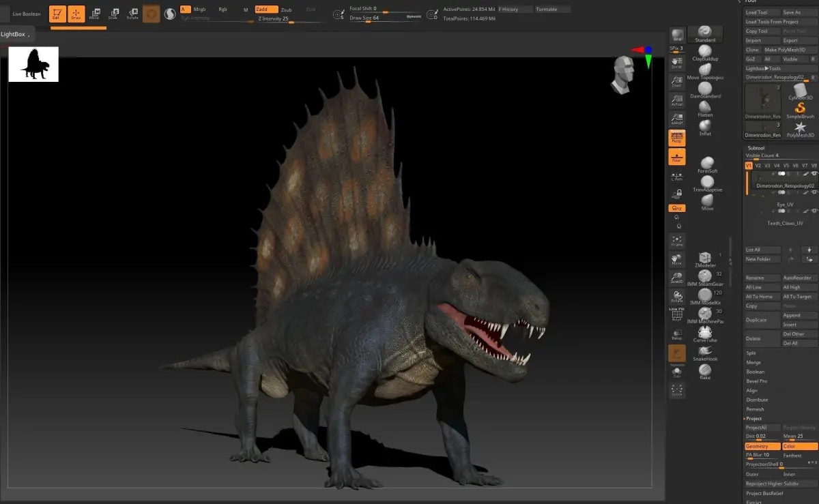Set canvas to Actual size
This screenshot has height=504, width=819.
[x=677, y=101]
